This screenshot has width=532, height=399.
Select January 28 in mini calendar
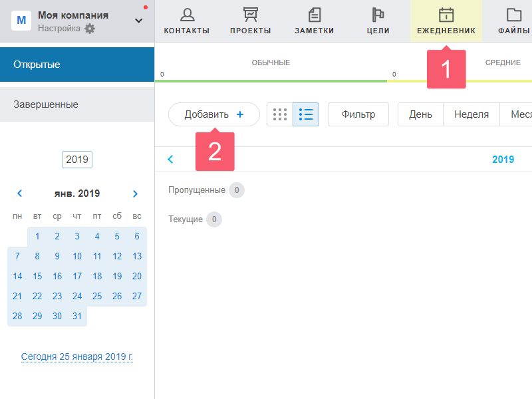[17, 317]
